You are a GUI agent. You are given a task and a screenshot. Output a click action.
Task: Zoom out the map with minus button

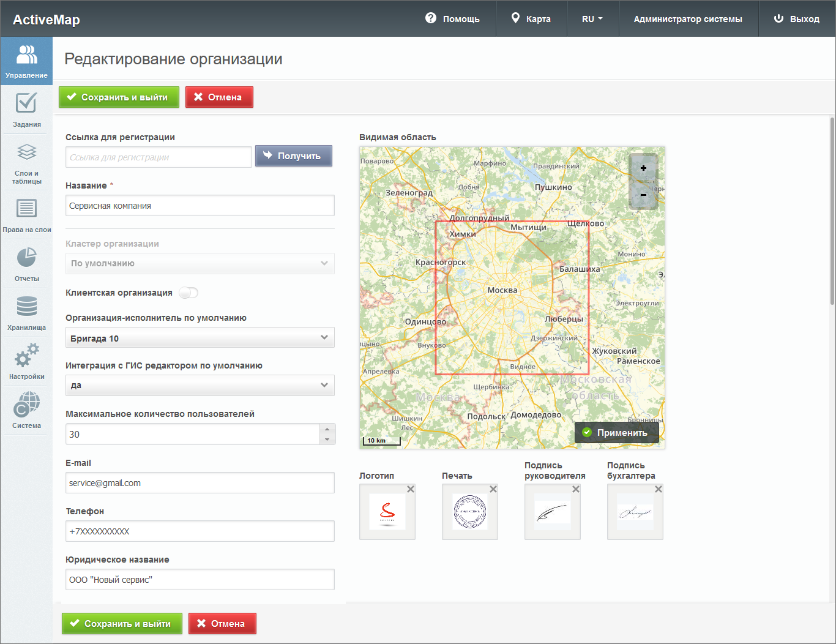(643, 195)
